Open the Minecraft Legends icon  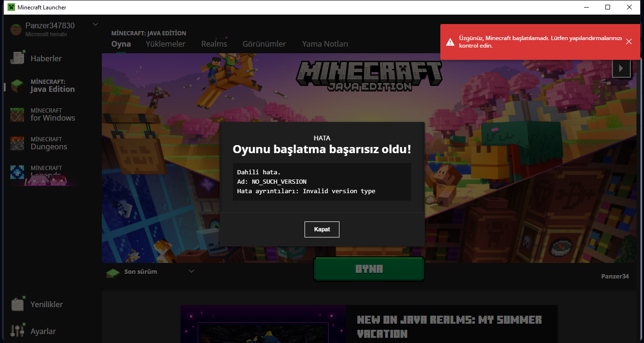tap(17, 172)
